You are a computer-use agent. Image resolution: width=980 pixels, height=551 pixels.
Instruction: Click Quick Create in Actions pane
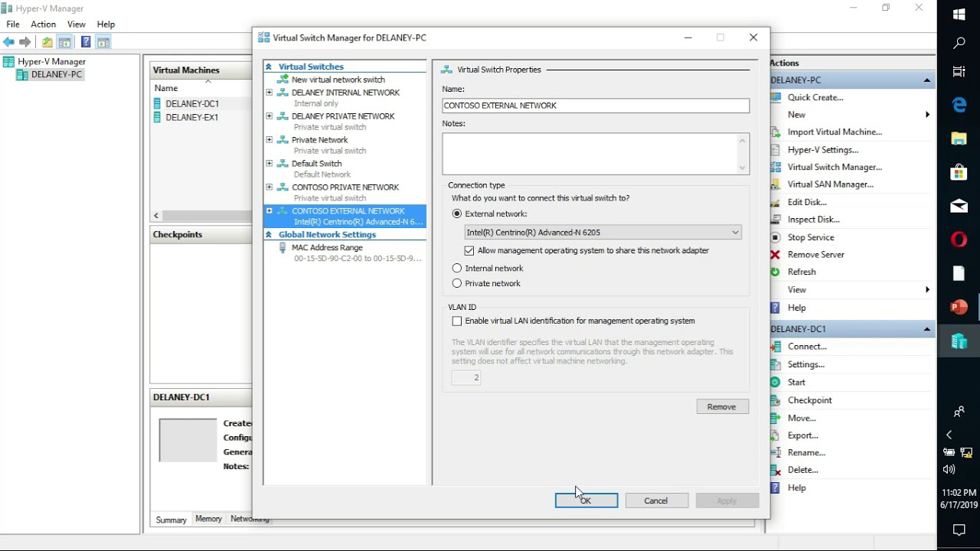click(x=815, y=98)
